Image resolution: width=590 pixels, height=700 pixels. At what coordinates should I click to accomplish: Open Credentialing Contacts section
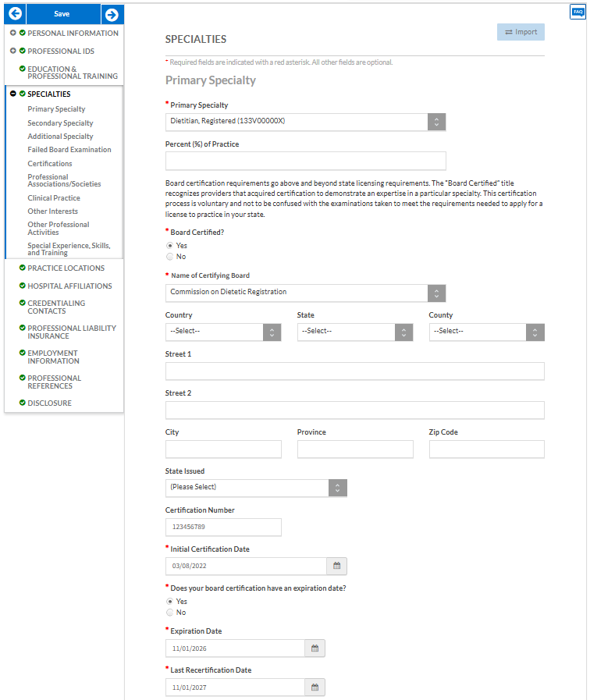56,307
